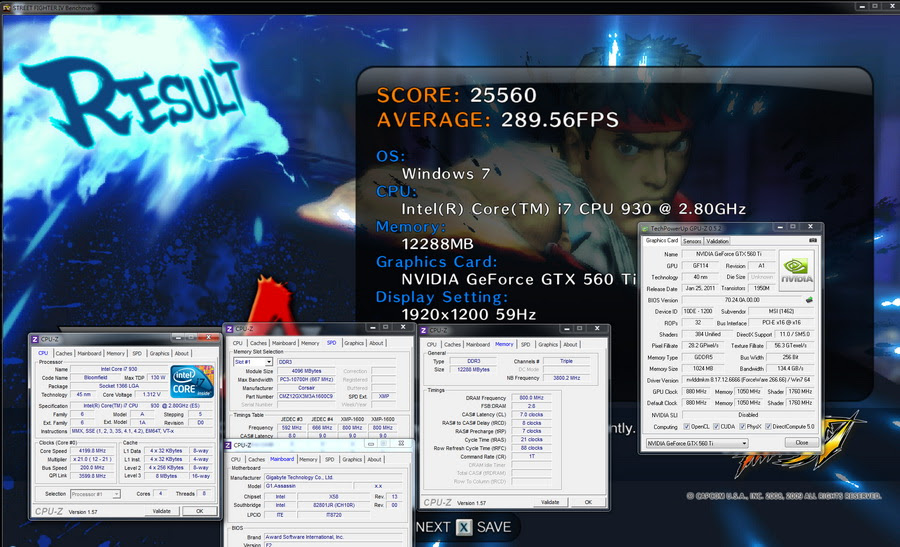Click the Driver Version field in GPU-Z
900x547 pixels.
click(749, 380)
